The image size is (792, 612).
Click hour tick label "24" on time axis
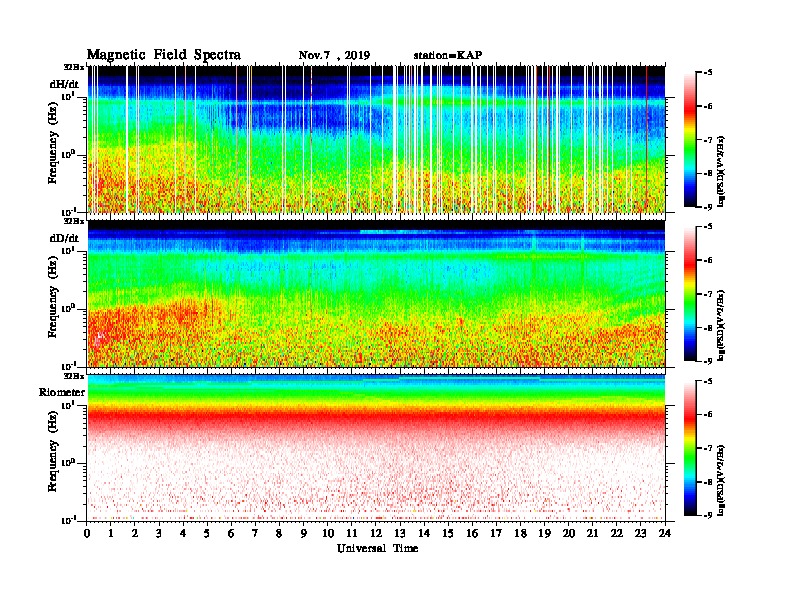(665, 534)
